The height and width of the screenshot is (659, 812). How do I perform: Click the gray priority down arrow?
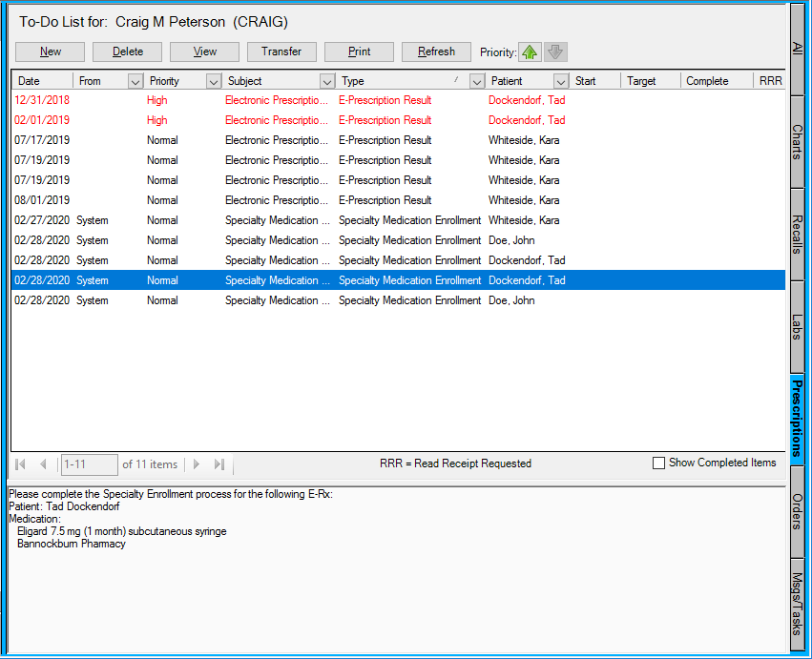(555, 51)
